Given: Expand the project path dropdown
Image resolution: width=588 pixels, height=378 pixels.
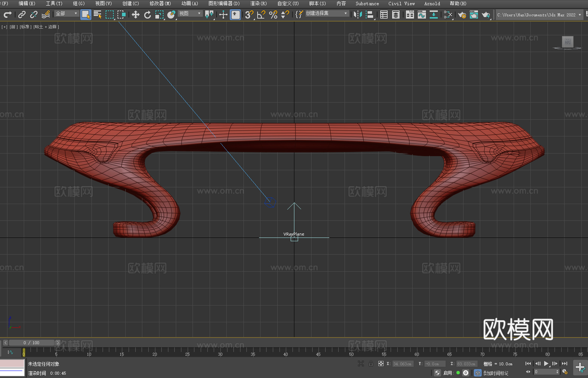Looking at the screenshot, I should pyautogui.click(x=579, y=15).
